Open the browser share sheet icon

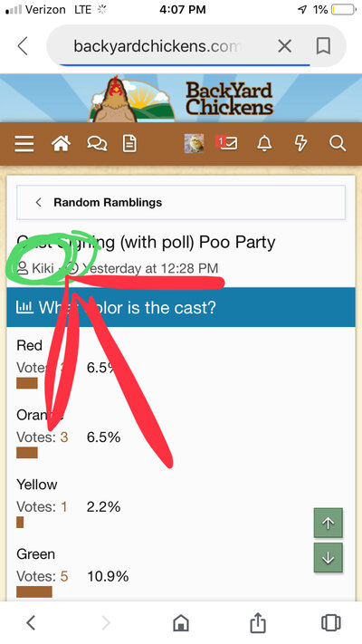point(257,622)
